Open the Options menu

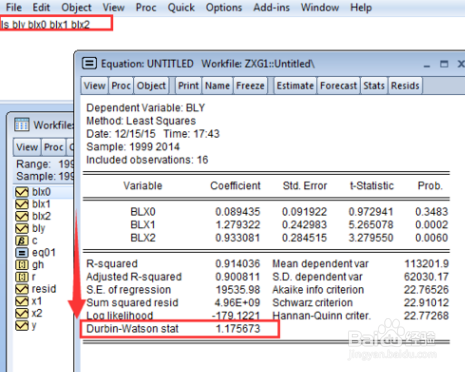click(x=224, y=7)
